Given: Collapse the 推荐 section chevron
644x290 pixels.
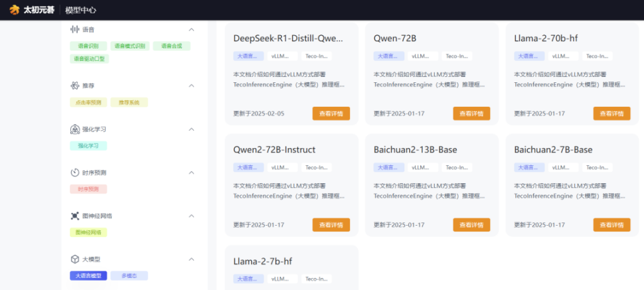Looking at the screenshot, I should [191, 86].
